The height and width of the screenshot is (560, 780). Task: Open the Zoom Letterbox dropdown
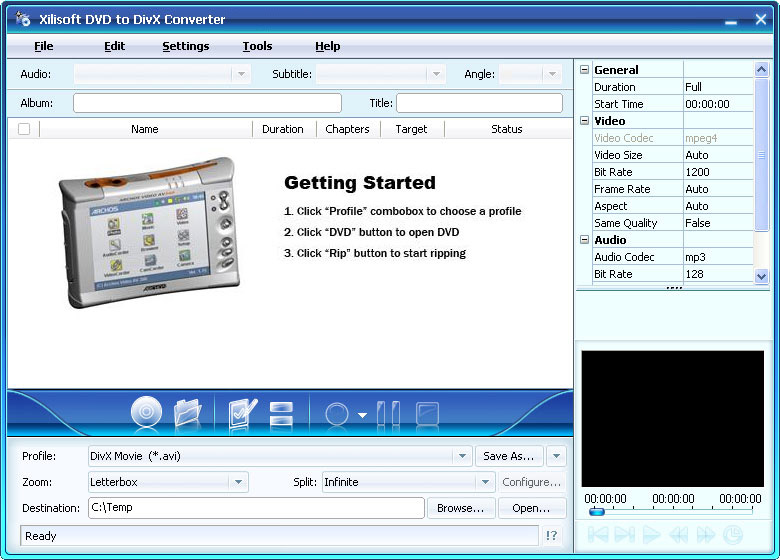click(x=238, y=482)
